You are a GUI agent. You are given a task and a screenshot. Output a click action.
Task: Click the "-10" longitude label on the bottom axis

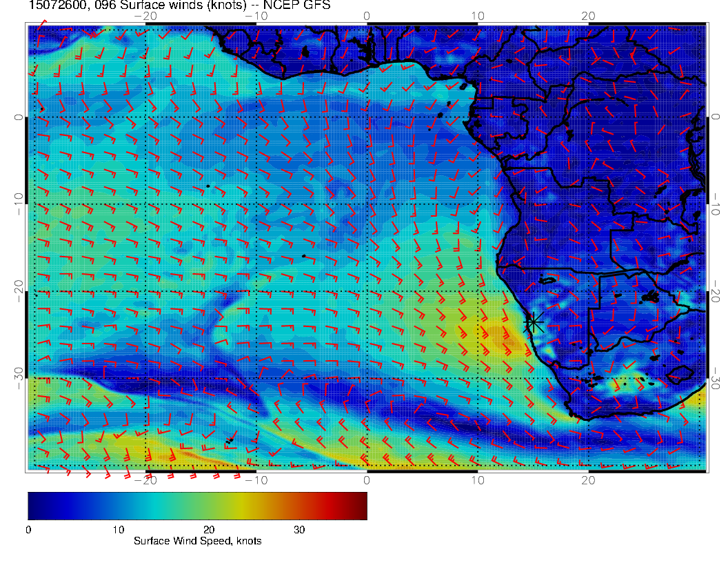click(x=256, y=480)
